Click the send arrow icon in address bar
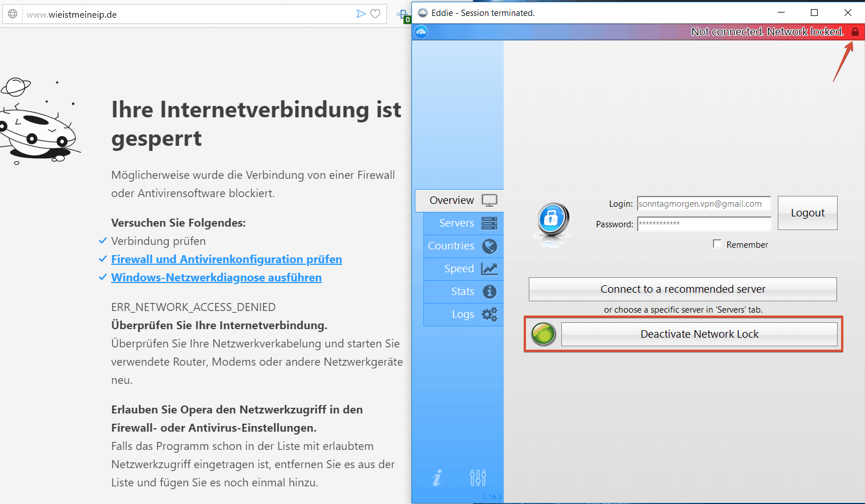The height and width of the screenshot is (504, 865). (361, 14)
